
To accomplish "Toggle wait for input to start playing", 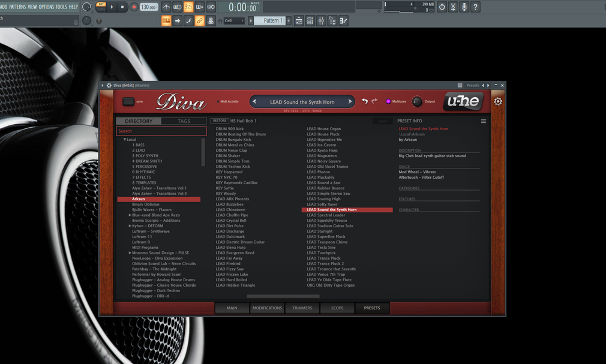I will coord(178,7).
